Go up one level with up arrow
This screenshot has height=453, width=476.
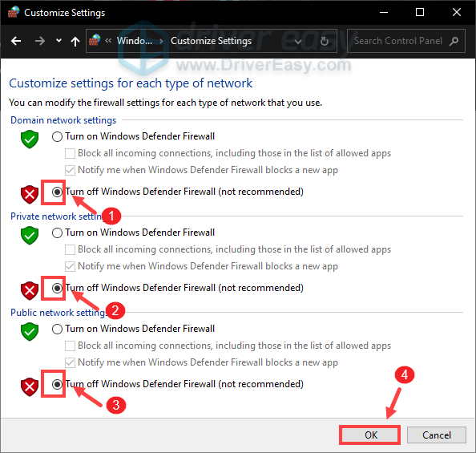[75, 41]
